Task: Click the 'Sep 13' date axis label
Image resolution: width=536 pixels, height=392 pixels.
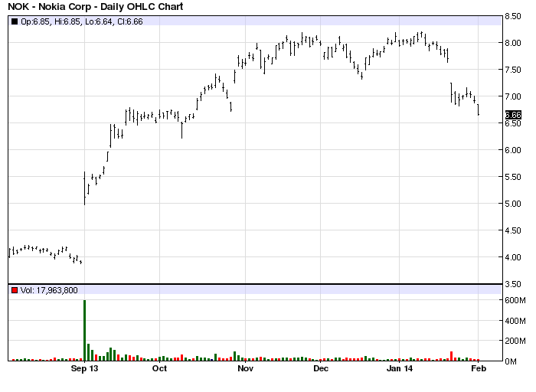Action: (84, 368)
